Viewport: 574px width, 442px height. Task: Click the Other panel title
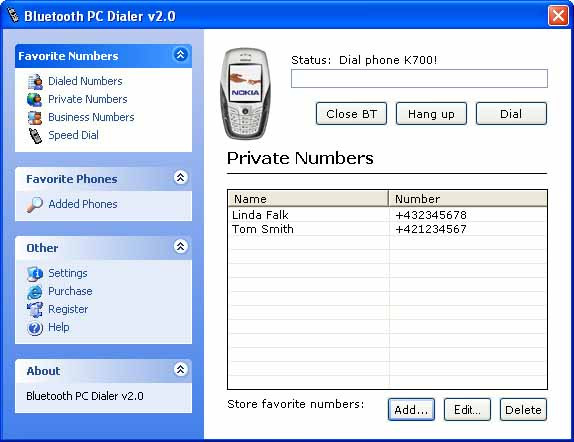pyautogui.click(x=42, y=248)
